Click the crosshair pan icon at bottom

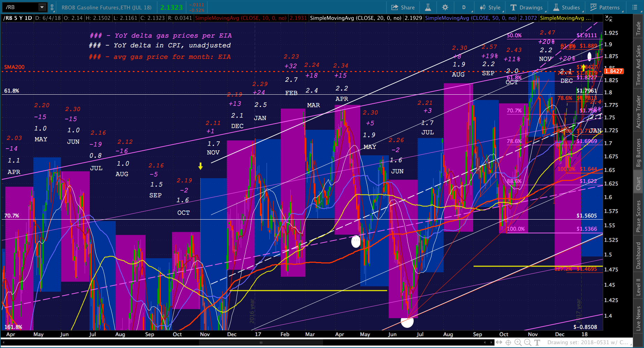coord(508,343)
